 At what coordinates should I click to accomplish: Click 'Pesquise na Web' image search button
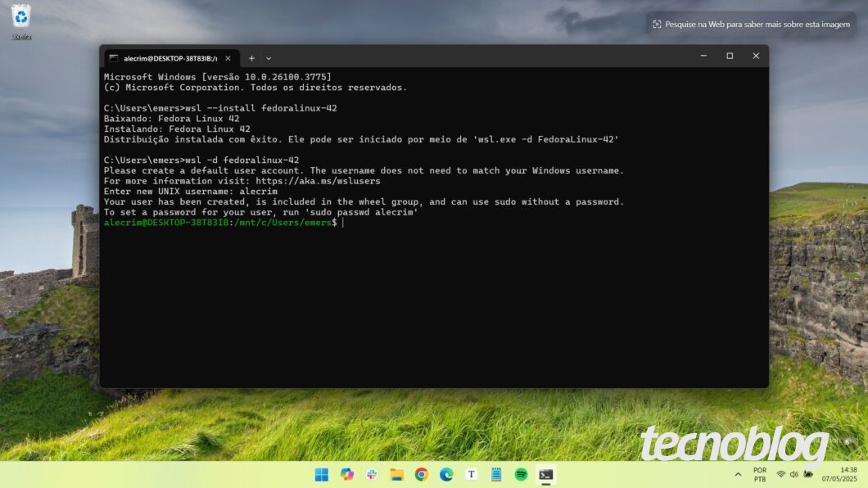click(751, 25)
